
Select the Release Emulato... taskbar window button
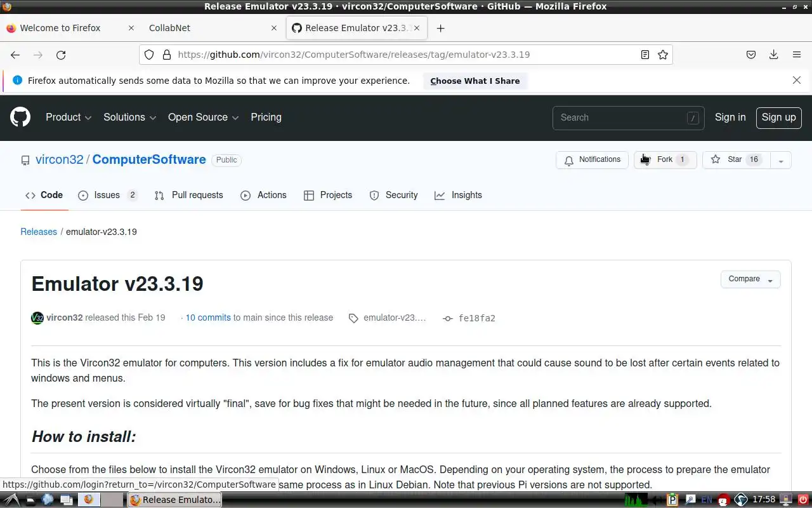click(176, 500)
